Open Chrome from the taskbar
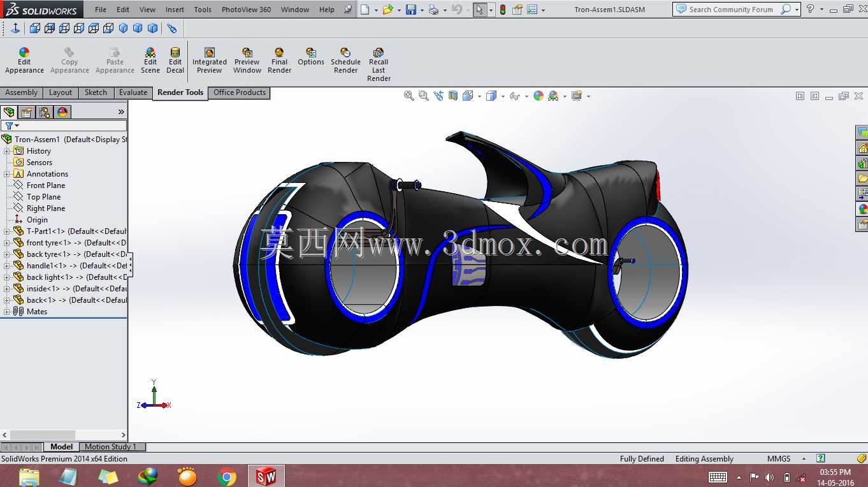 click(226, 476)
